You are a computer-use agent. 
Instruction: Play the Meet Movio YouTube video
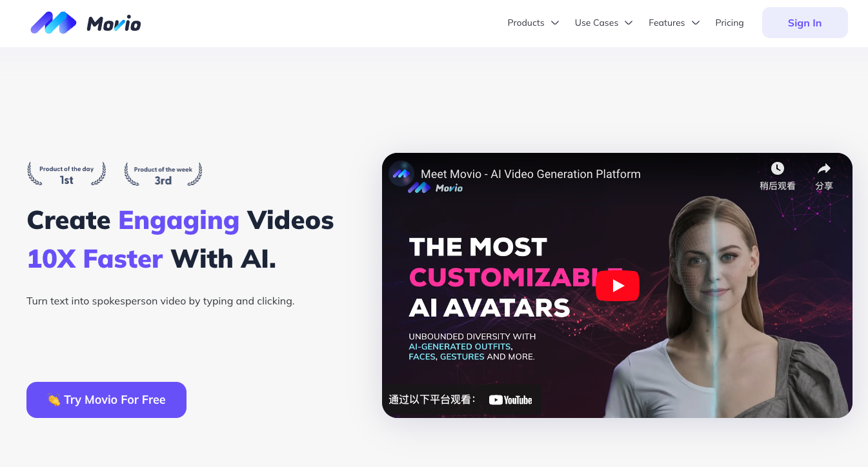pos(618,286)
